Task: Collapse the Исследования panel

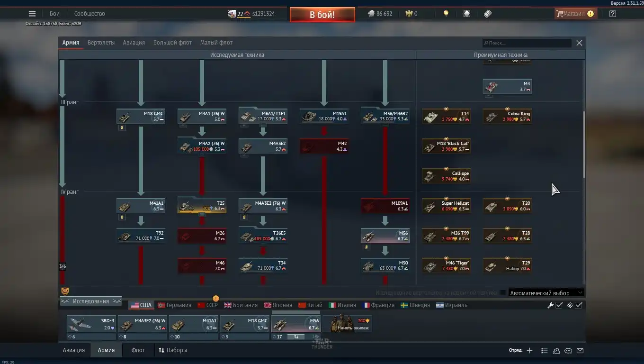Action: pyautogui.click(x=91, y=301)
